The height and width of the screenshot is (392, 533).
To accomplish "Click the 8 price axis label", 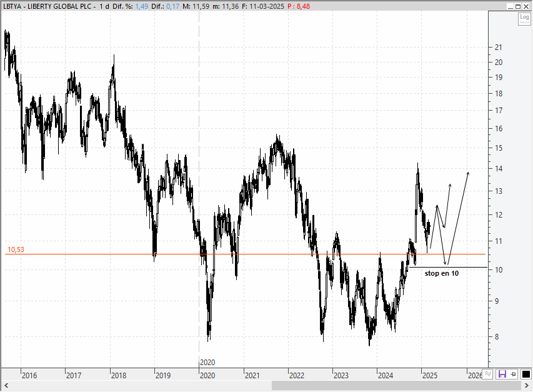I will coord(497,336).
